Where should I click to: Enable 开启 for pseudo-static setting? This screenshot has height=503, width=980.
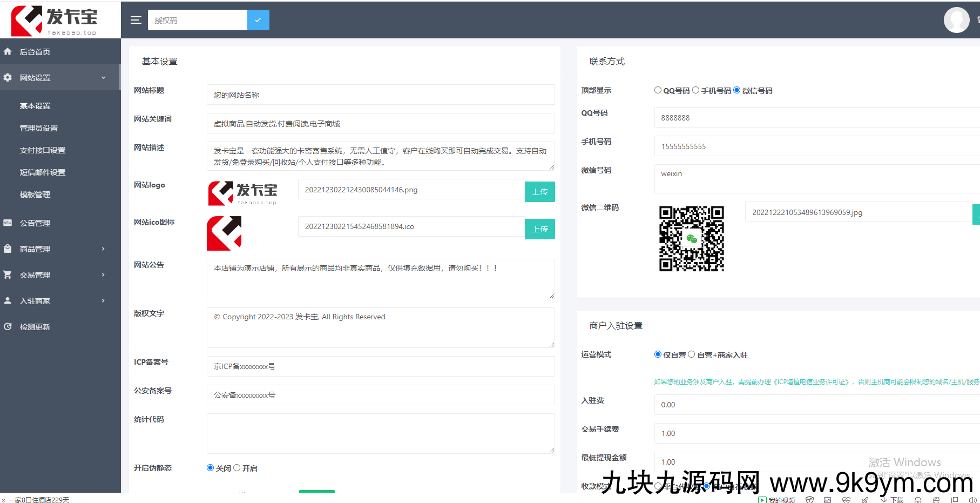(x=236, y=468)
